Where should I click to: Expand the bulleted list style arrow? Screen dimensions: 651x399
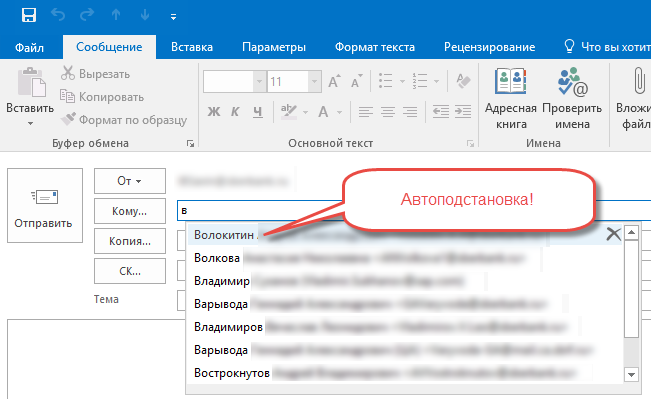click(402, 81)
